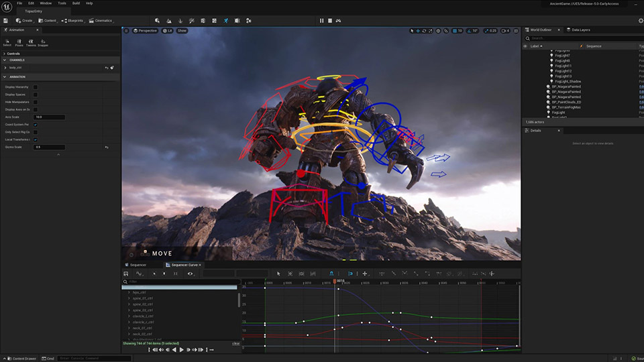Image resolution: width=644 pixels, height=362 pixels.
Task: Open Mesh Paint mode icon
Action: [191, 21]
